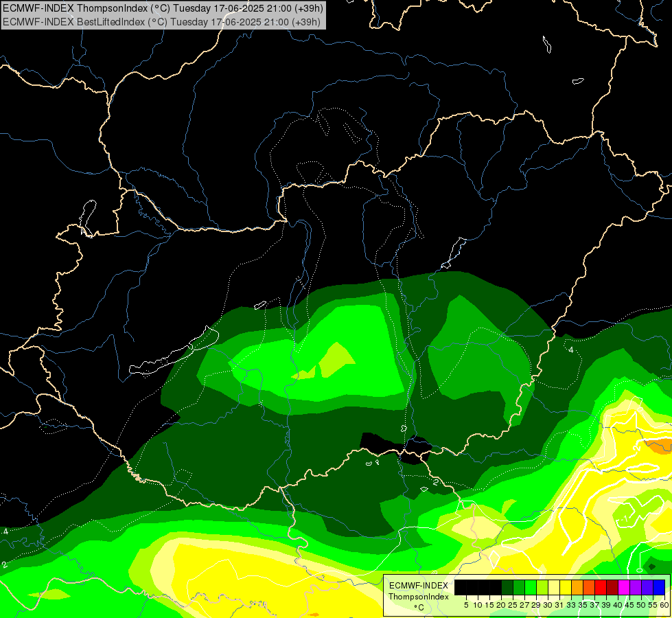Click the legend scale value 33
This screenshot has width=672, height=618.
(x=571, y=605)
